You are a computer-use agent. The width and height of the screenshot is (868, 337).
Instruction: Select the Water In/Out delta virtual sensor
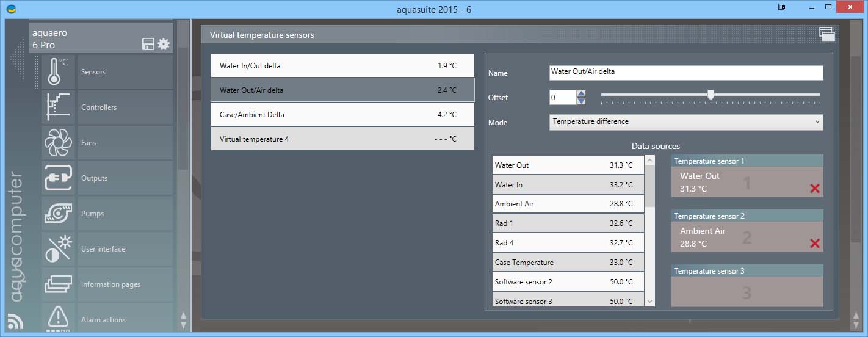point(342,65)
